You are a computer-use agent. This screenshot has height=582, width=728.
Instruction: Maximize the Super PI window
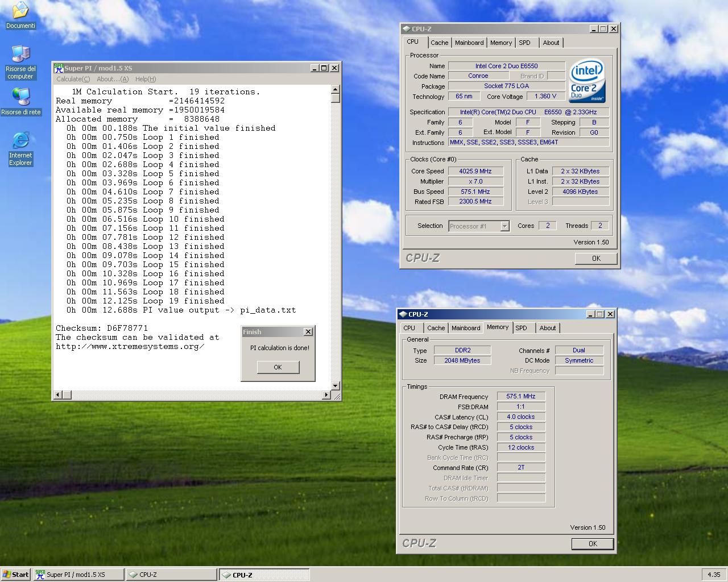point(324,68)
